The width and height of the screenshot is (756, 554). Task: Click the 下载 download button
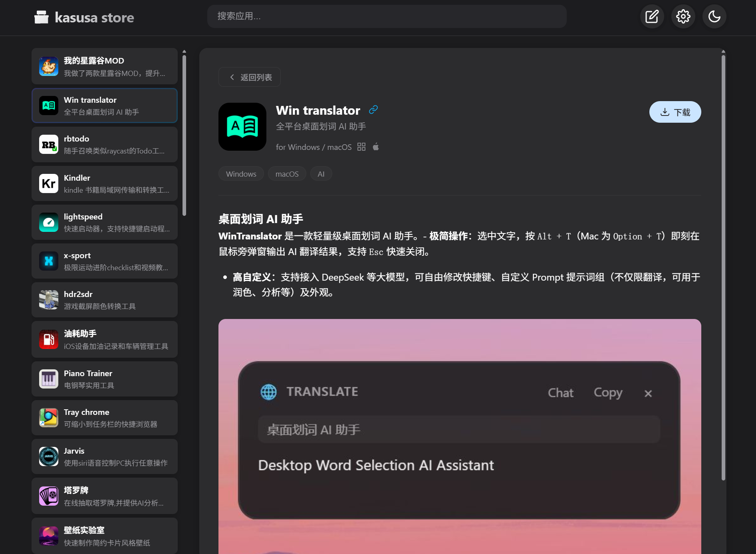click(675, 112)
